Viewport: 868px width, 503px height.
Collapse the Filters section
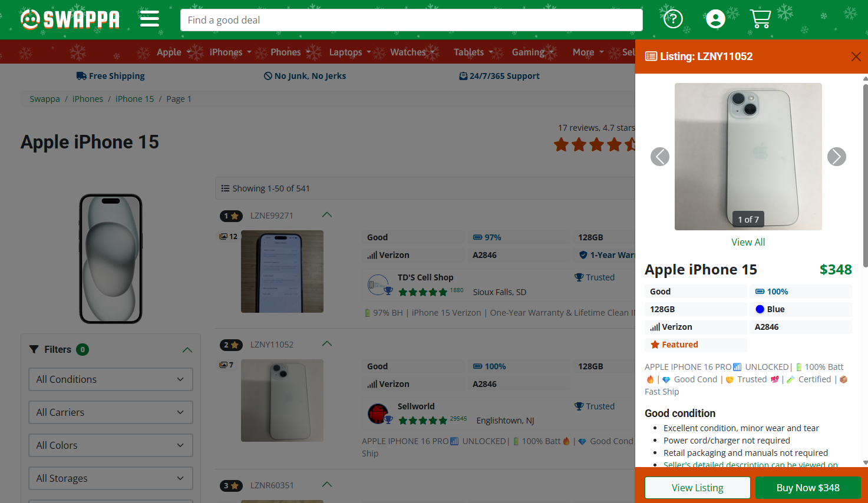[x=187, y=350]
